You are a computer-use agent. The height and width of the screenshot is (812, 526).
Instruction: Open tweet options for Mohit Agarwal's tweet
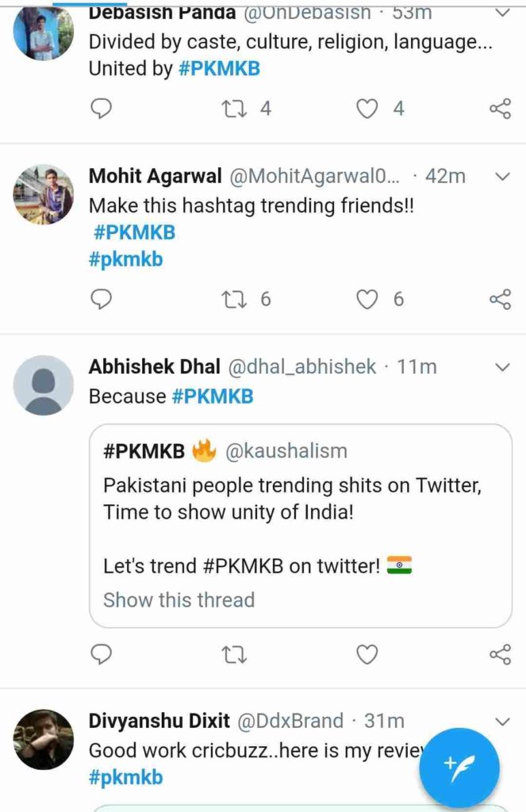(501, 176)
